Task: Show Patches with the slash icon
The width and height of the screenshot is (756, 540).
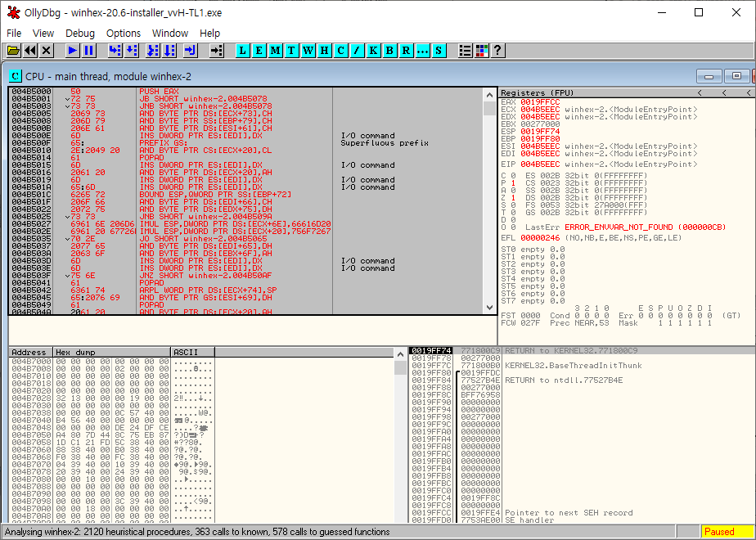Action: coord(358,50)
